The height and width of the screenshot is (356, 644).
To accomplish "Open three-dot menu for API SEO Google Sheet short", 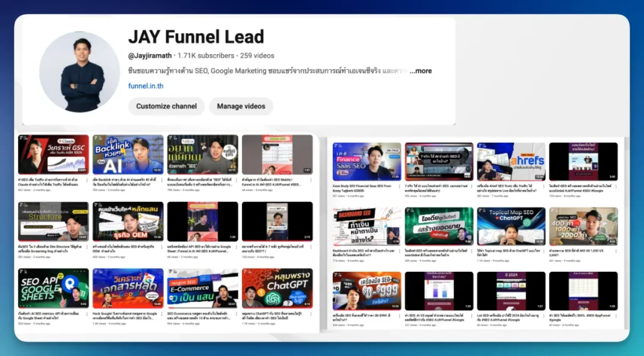I will pyautogui.click(x=236, y=247).
